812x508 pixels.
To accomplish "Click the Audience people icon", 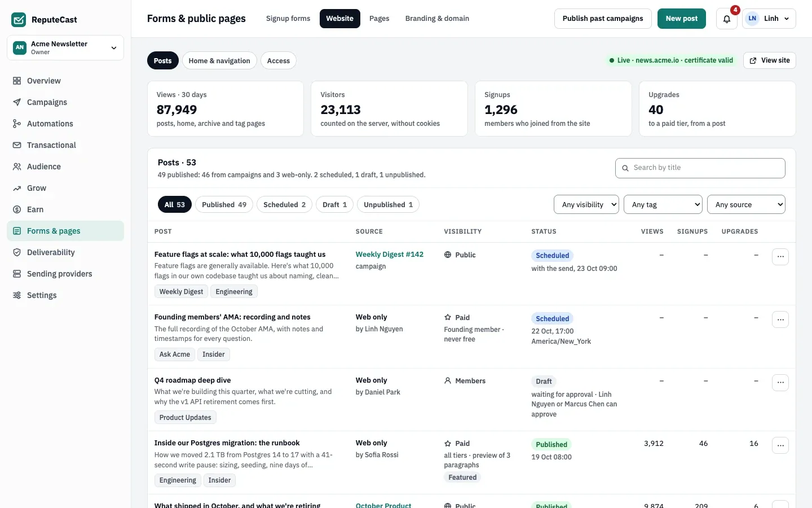I will click(17, 167).
